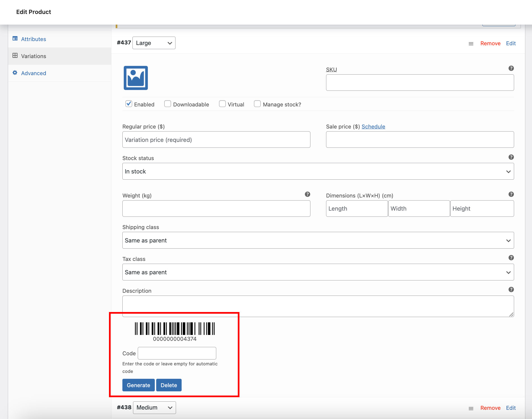Enable the Manage stock? checkbox
The width and height of the screenshot is (532, 419).
[x=257, y=104]
